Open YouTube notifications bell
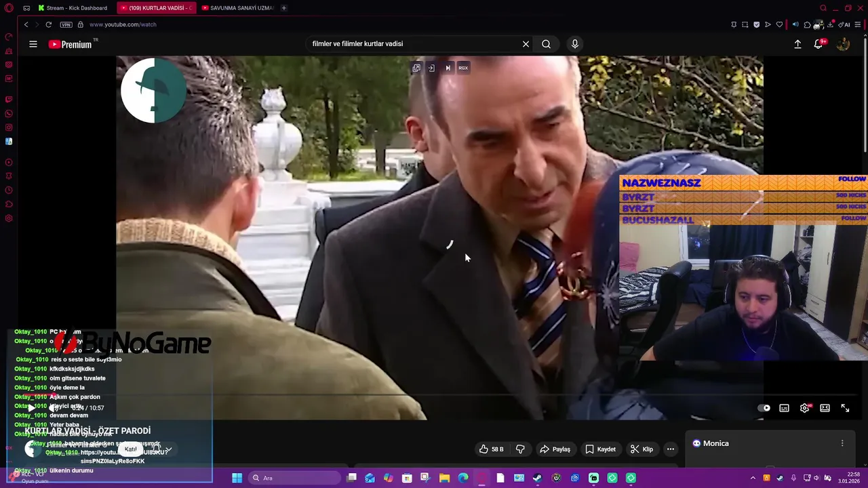Screen dimensions: 868x488 [818, 44]
